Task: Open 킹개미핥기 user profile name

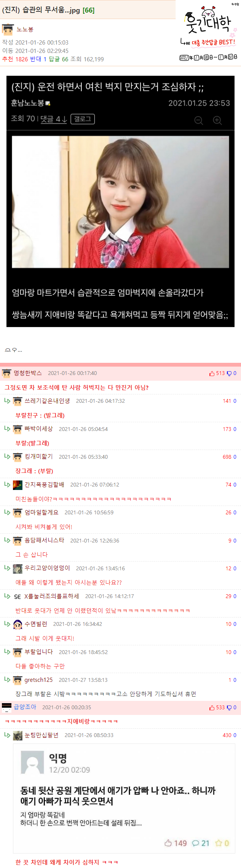Action: (39, 456)
